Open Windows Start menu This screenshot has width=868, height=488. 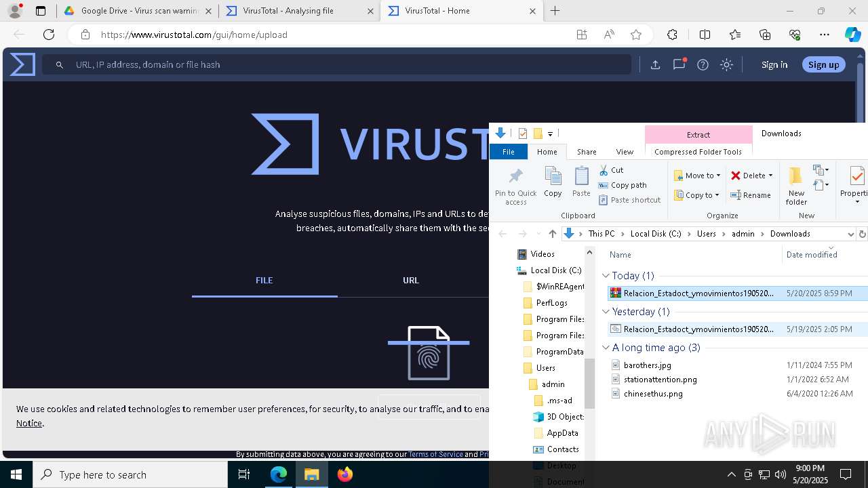click(16, 474)
